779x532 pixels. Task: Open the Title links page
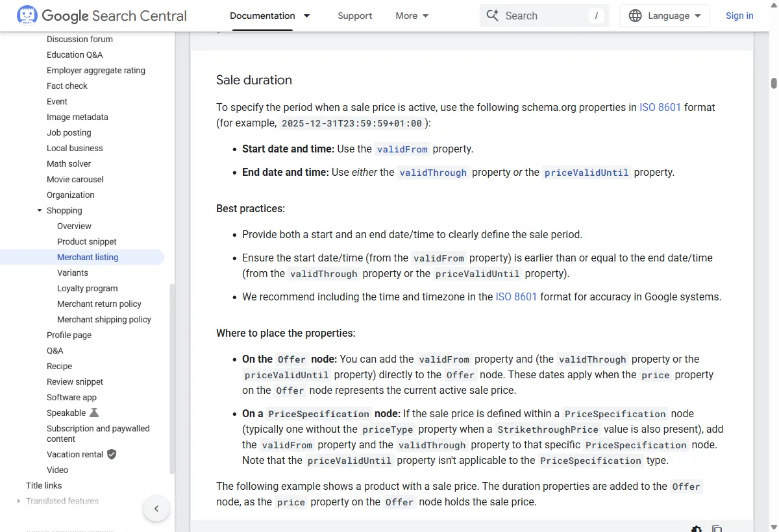coord(44,485)
